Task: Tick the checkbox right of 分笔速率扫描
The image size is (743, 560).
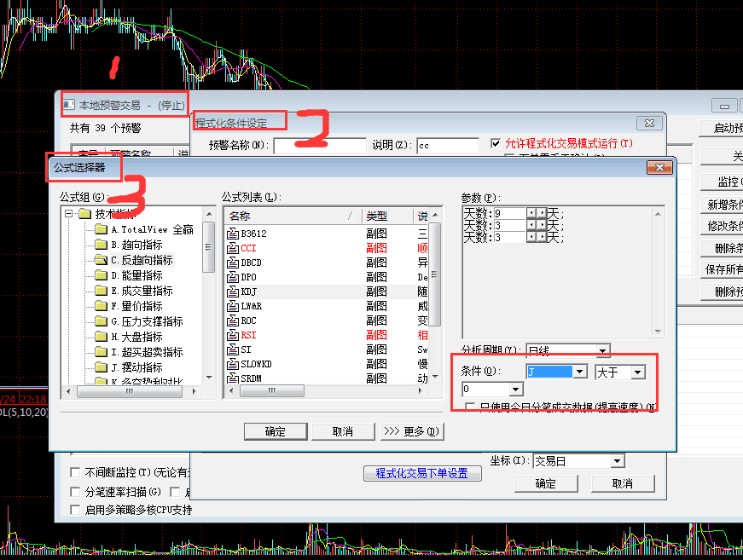Action: click(175, 492)
